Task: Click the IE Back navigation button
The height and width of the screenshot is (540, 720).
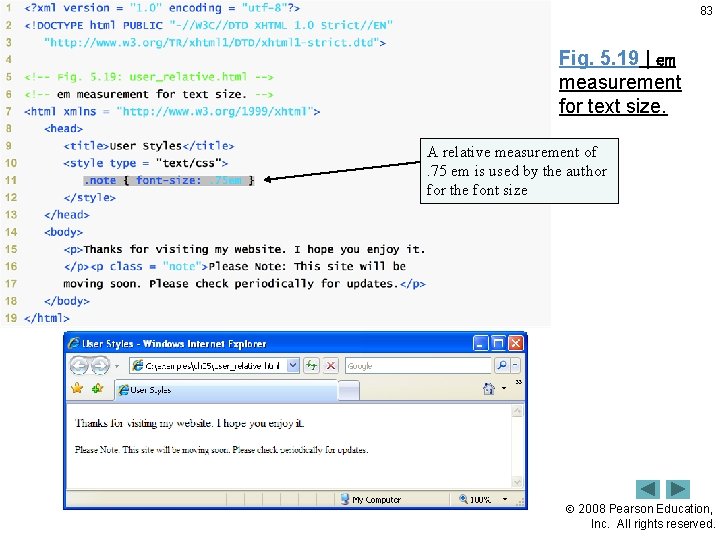Action: click(x=79, y=366)
